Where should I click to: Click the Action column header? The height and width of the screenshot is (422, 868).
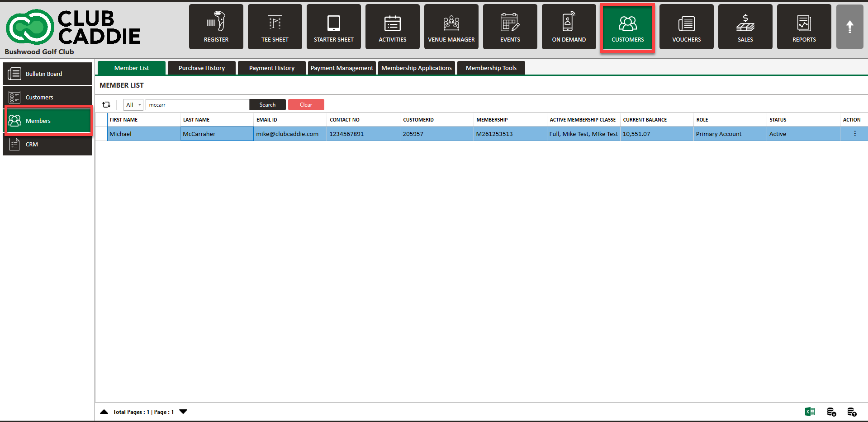854,120
